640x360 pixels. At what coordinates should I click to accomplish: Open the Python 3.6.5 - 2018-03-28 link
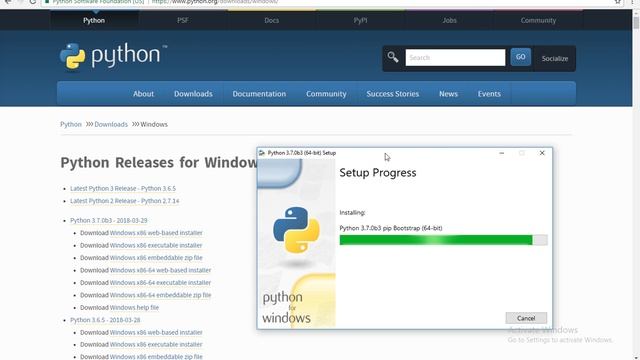coord(105,320)
